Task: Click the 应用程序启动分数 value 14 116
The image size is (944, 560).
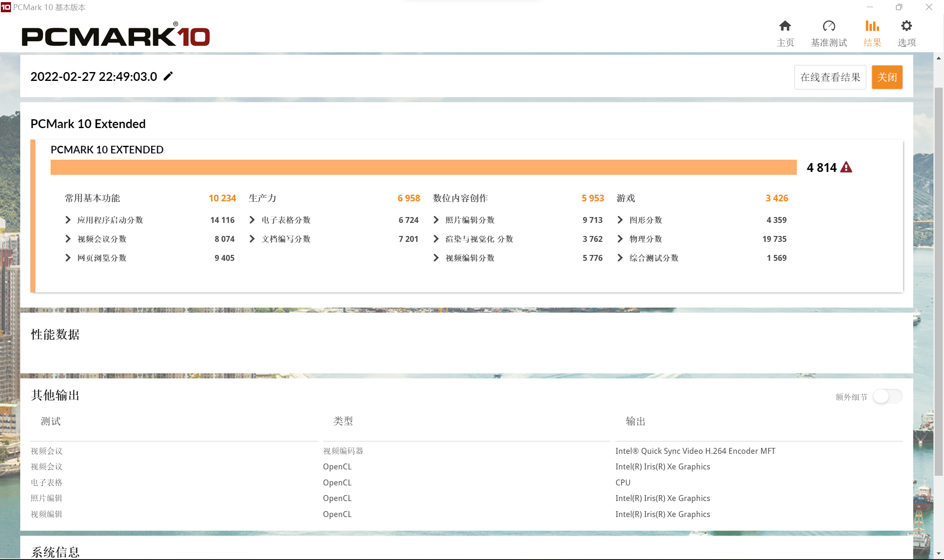Action: (x=222, y=220)
